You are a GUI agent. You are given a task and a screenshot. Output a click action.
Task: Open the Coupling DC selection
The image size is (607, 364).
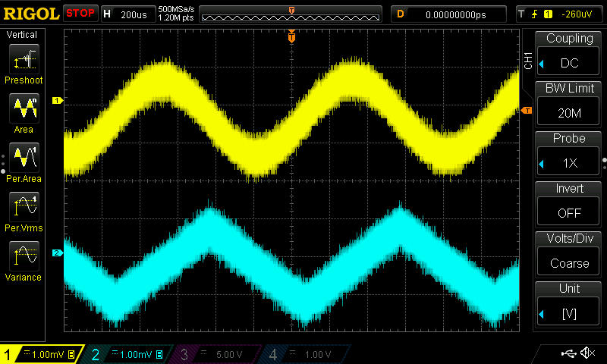[x=569, y=53]
